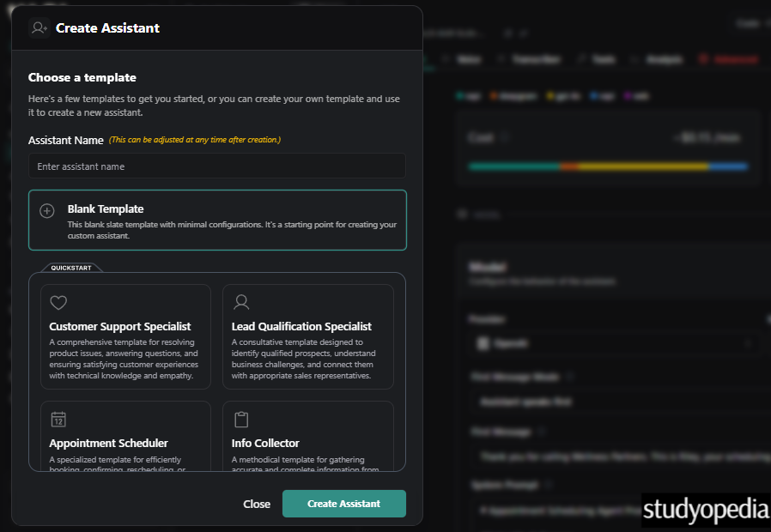The height and width of the screenshot is (532, 771).
Task: Click the person icon above Lead Qualification Specialist
Action: [x=241, y=302]
